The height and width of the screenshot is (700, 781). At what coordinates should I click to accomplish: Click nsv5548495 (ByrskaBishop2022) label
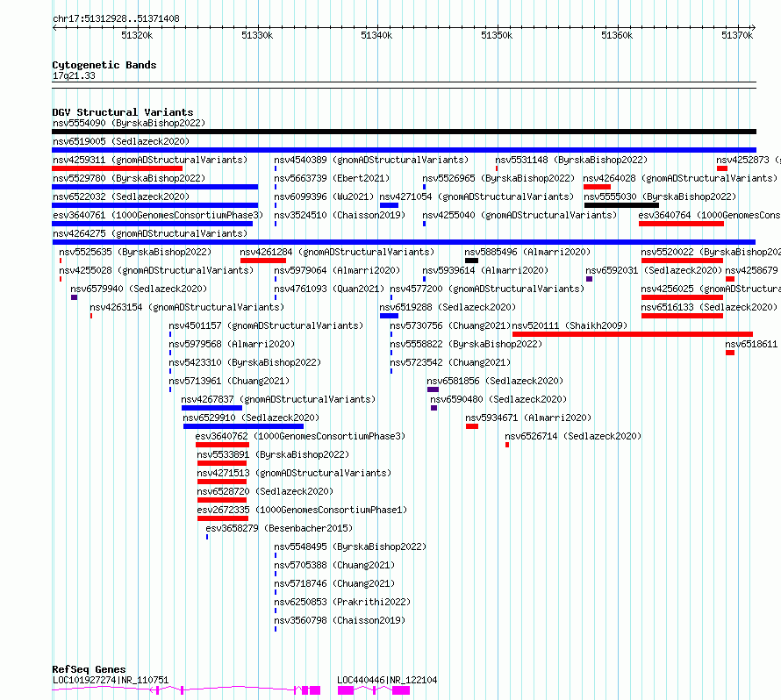[350, 546]
